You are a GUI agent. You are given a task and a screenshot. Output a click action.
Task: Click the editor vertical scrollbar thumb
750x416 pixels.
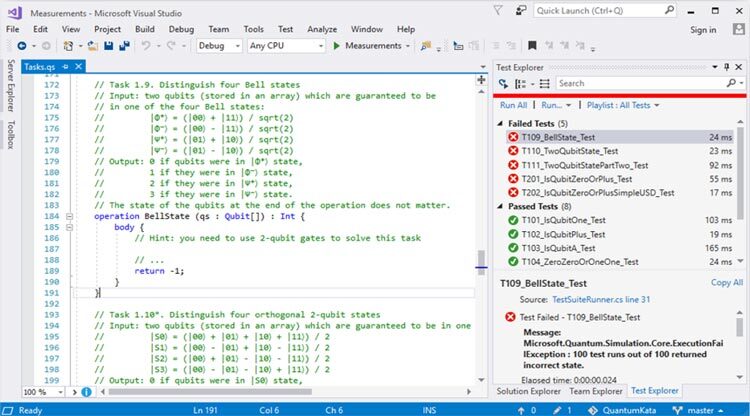(481, 261)
